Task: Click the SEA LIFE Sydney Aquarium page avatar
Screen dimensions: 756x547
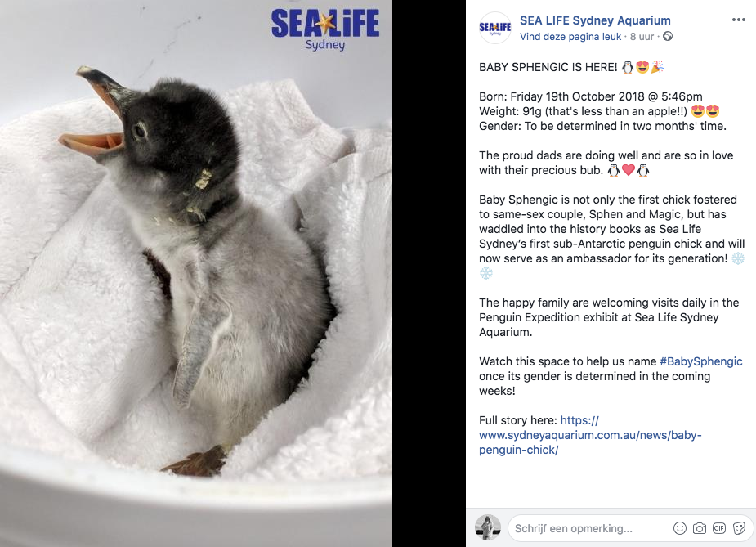Action: pos(494,28)
